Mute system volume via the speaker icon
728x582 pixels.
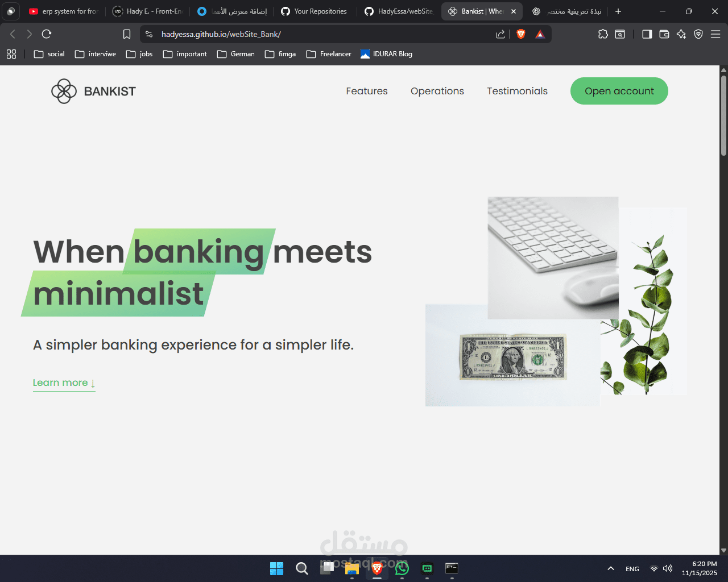click(668, 568)
